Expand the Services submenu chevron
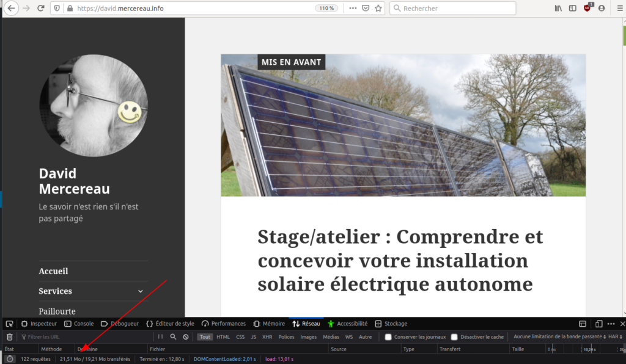The height and width of the screenshot is (364, 626). 141,291
